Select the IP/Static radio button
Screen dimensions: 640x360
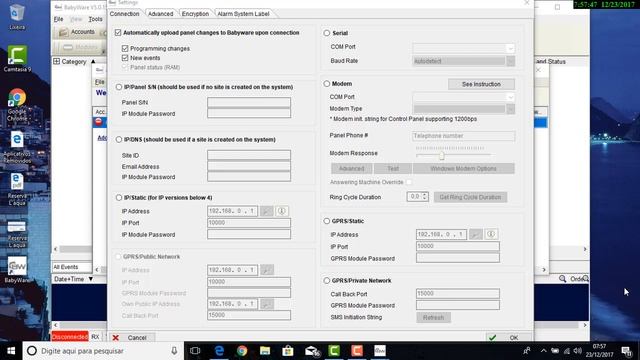119,198
